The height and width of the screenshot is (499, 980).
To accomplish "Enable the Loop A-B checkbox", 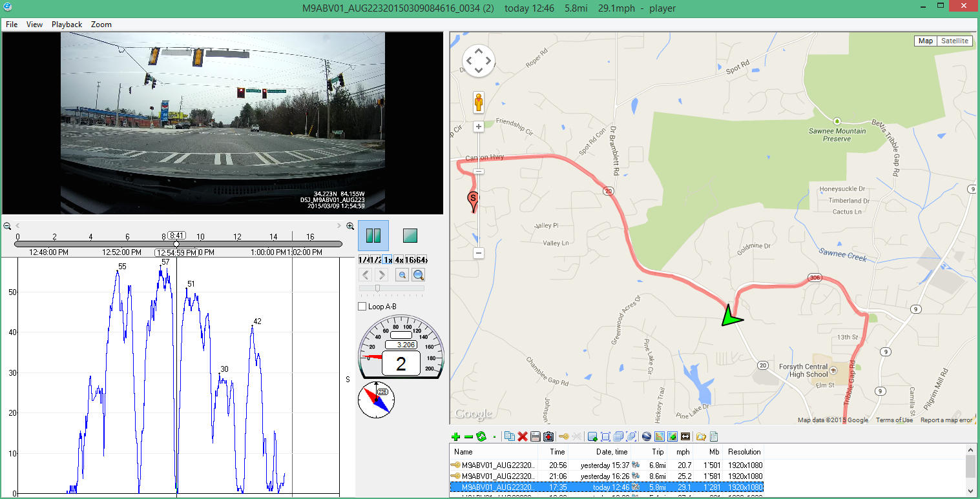I will point(362,307).
